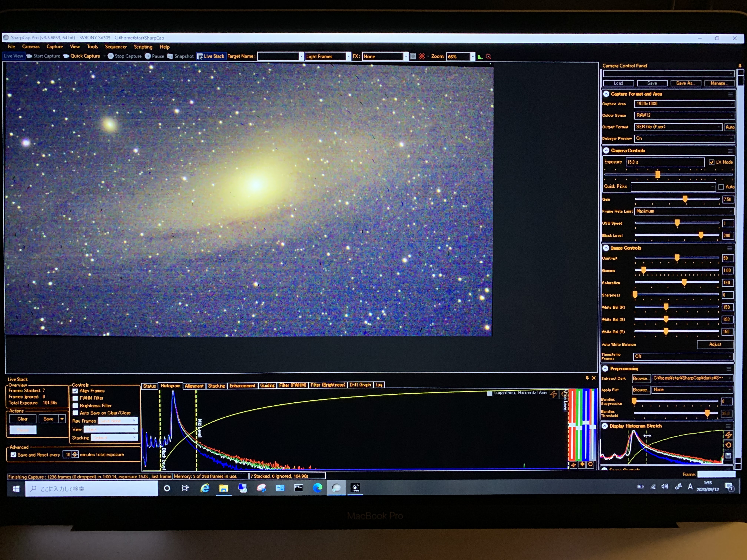Open the Tools menu
Screen dimensions: 747x560
(92, 47)
